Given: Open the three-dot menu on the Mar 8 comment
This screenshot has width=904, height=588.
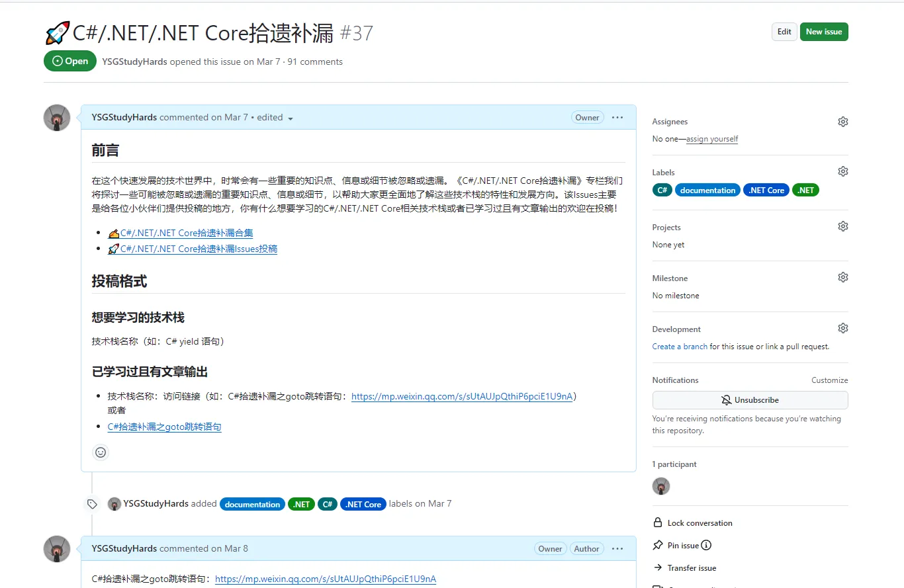Looking at the screenshot, I should pyautogui.click(x=617, y=548).
